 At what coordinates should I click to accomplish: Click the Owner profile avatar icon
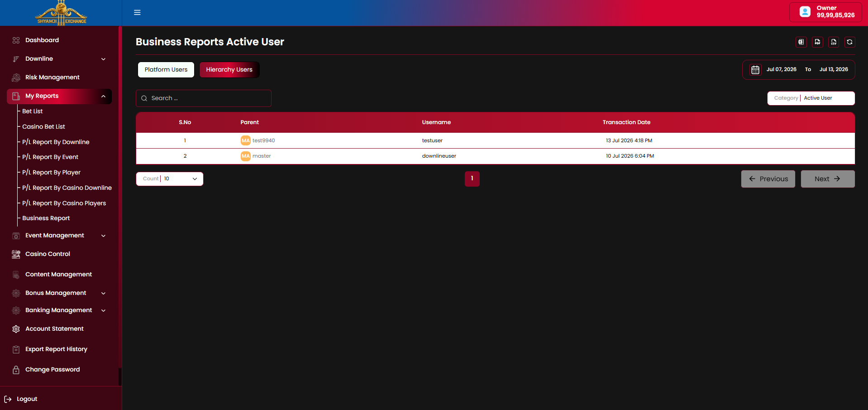coord(805,12)
